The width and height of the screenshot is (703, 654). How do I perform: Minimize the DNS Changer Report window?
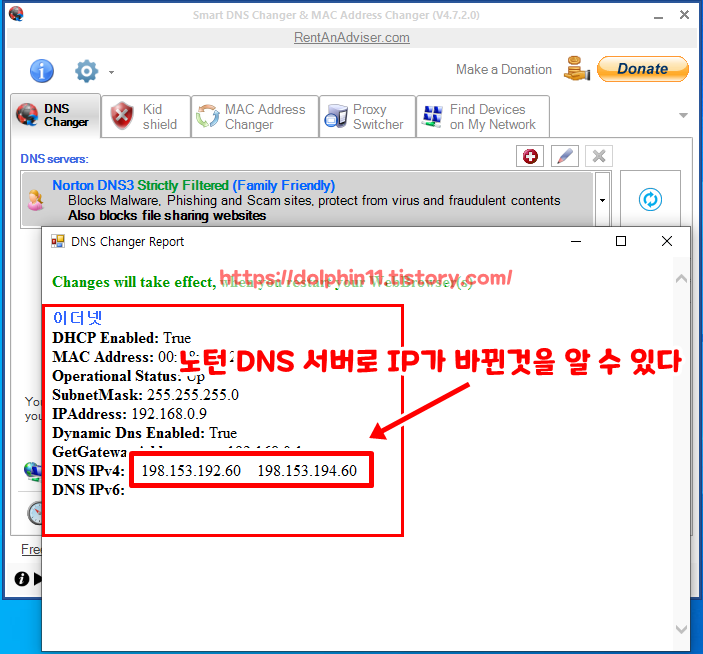pyautogui.click(x=576, y=242)
